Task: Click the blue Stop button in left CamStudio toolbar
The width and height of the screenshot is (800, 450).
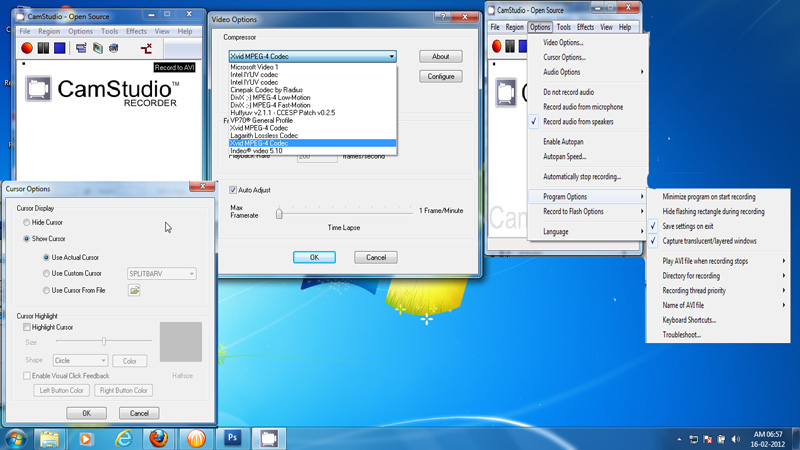Action: coord(60,48)
